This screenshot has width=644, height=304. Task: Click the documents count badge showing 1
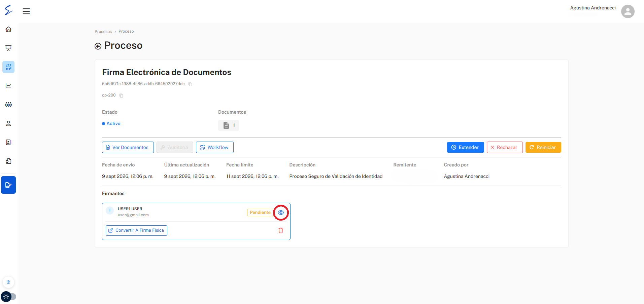click(229, 125)
